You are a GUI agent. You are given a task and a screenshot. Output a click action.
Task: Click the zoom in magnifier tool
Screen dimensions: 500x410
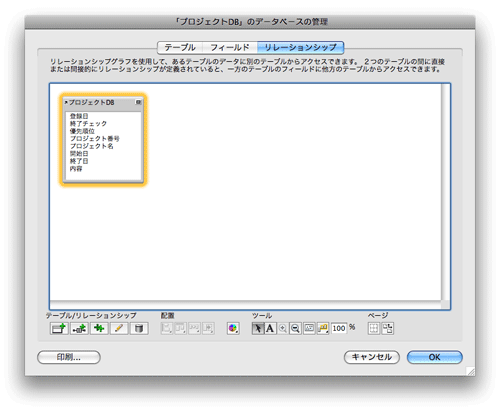(283, 329)
